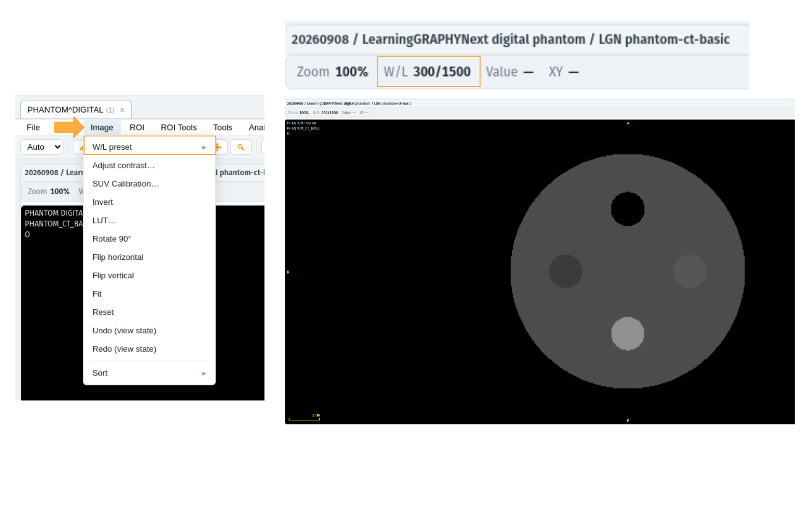Open the File menu
This screenshot has height=506, width=812.
pos(33,127)
